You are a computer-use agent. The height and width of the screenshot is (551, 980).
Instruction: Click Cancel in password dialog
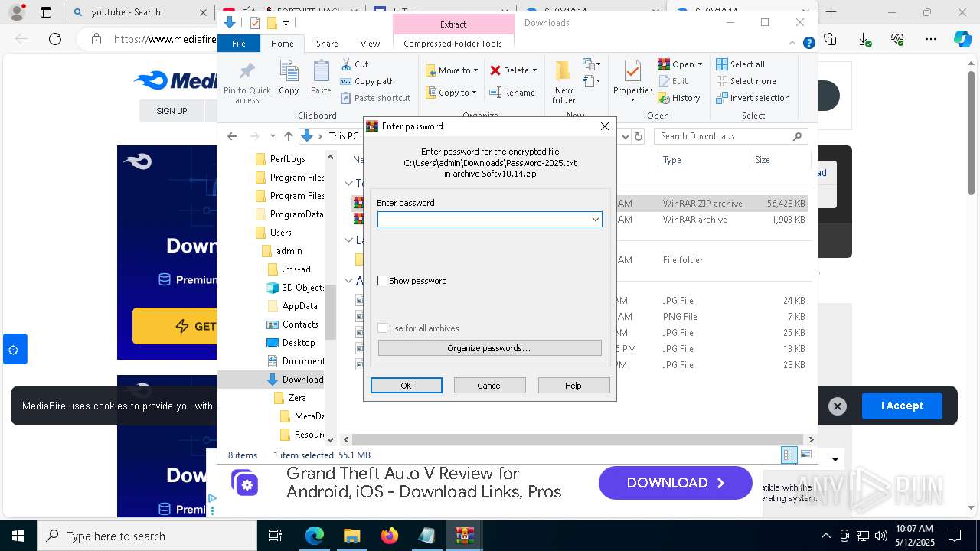pos(489,386)
